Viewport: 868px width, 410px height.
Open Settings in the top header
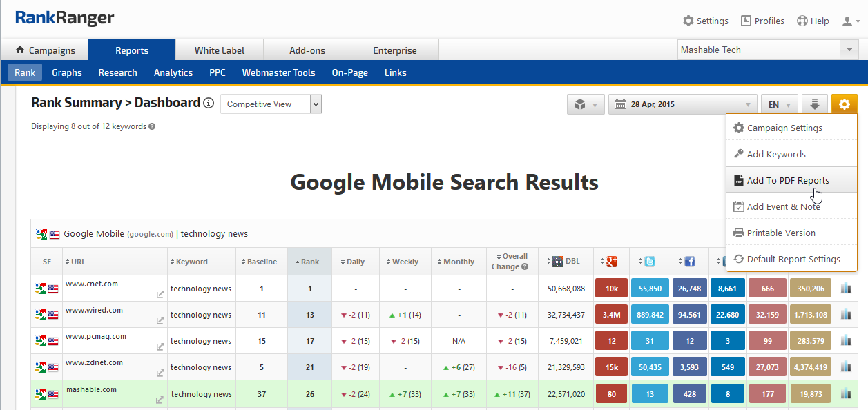(705, 21)
